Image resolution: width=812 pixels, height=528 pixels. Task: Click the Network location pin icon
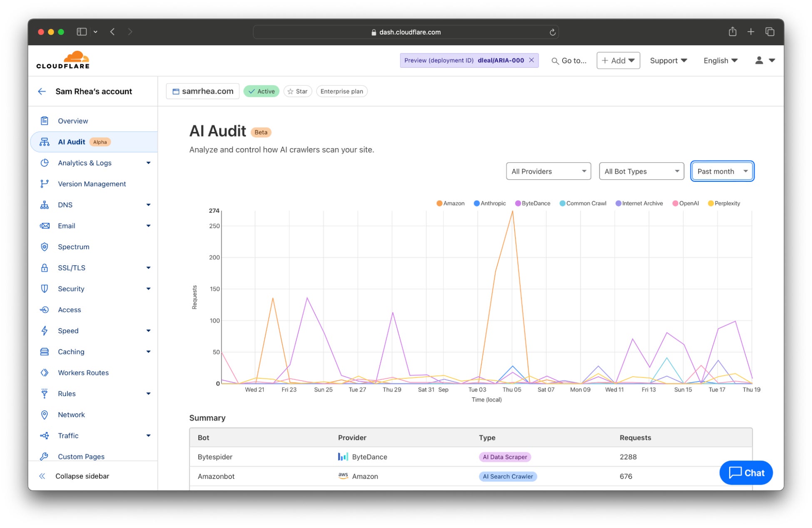45,415
